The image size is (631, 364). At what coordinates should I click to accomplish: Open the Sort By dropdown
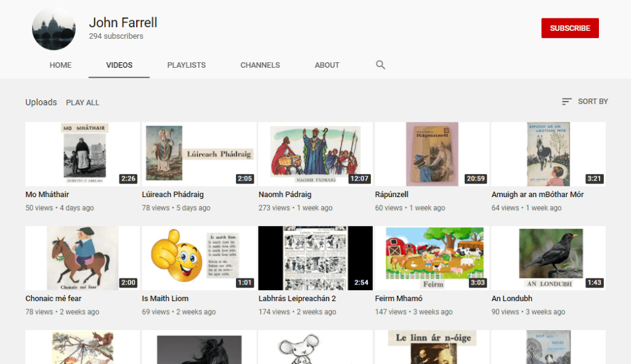pos(585,102)
